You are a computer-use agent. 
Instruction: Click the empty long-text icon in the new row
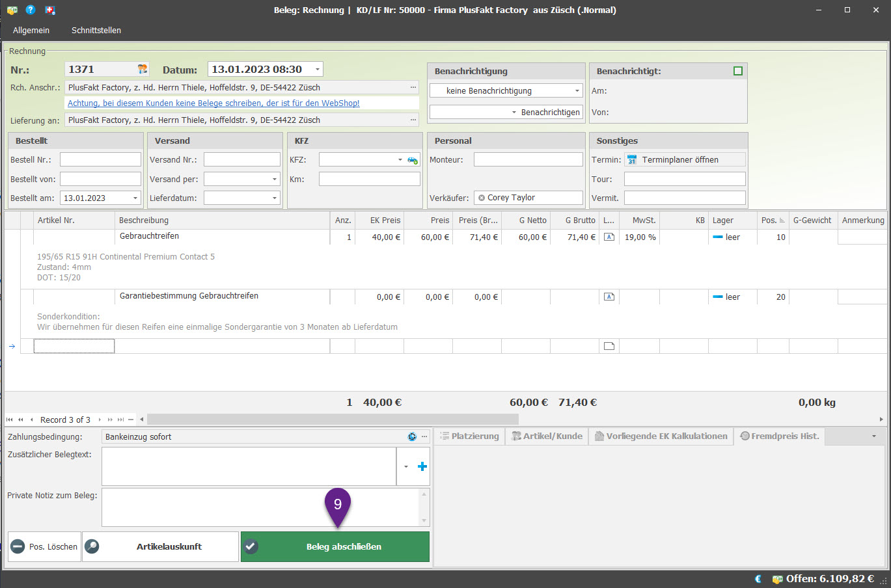pos(609,346)
